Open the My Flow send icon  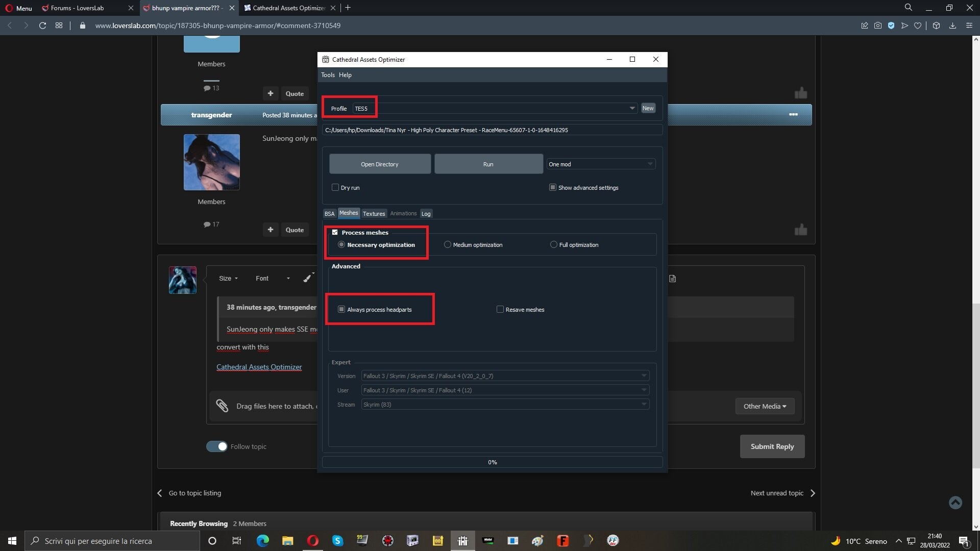click(x=904, y=26)
